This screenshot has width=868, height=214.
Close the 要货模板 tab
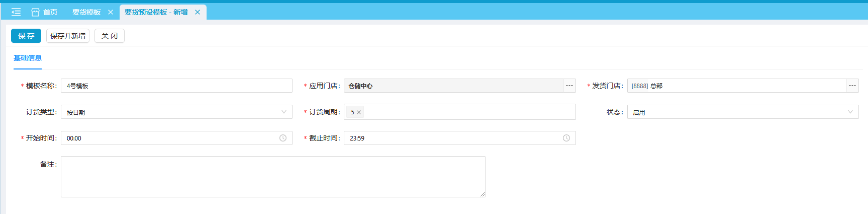(x=111, y=12)
